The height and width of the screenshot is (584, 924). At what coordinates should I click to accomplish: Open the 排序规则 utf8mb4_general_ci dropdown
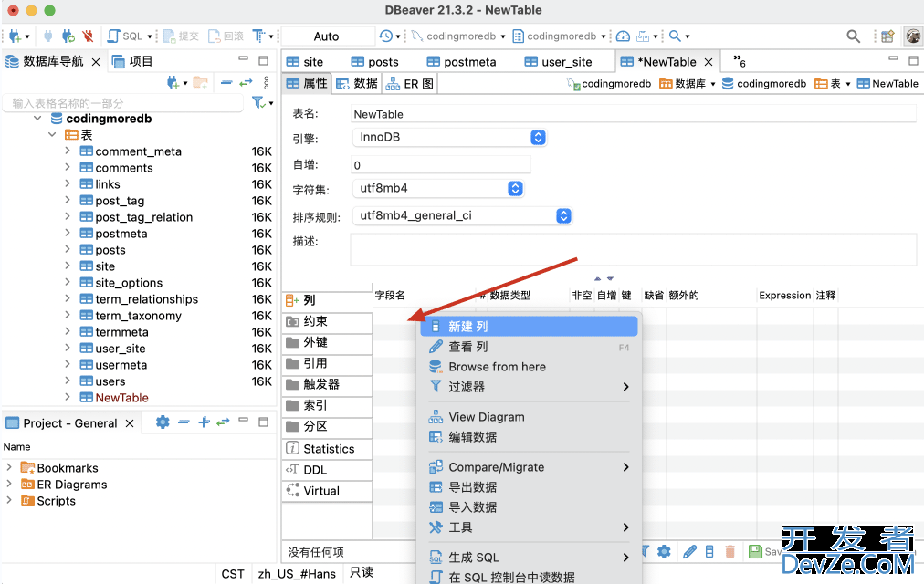coord(462,216)
